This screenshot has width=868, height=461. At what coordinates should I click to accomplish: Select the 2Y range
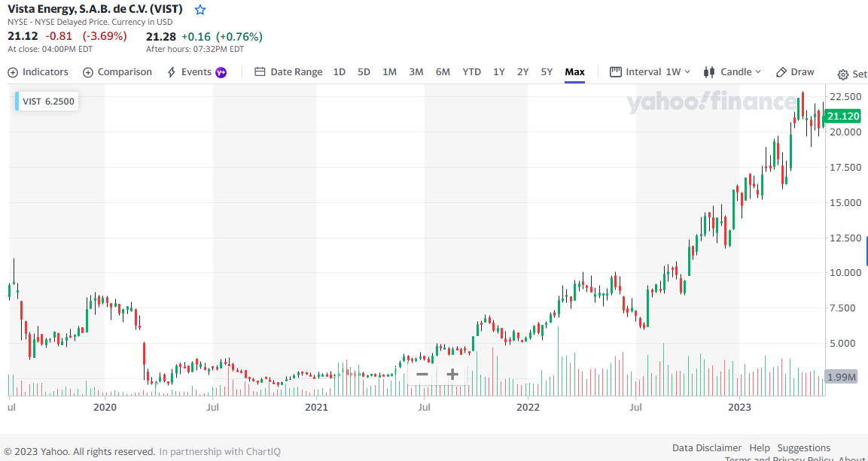point(522,72)
